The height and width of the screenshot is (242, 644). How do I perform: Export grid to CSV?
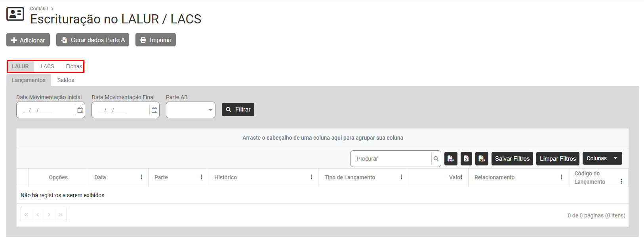point(482,159)
